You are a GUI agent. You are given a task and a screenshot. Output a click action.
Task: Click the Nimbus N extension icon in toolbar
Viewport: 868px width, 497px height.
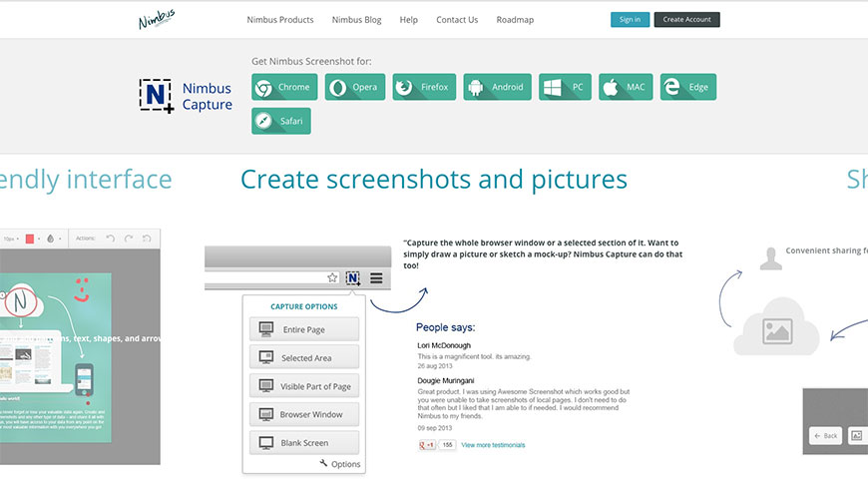[353, 277]
